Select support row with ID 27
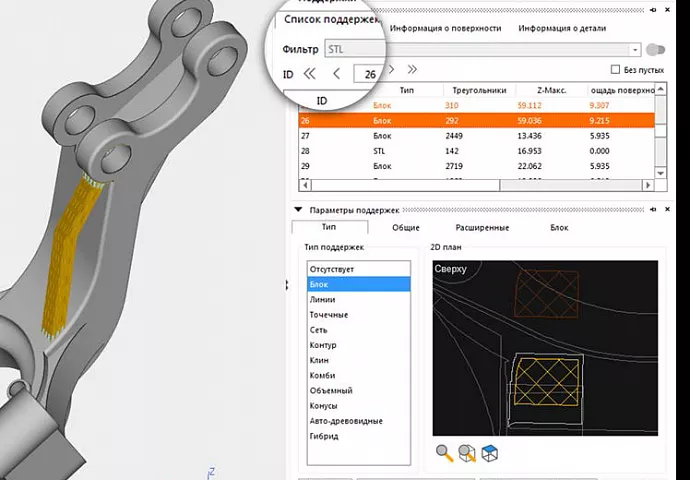This screenshot has width=690, height=480. [x=477, y=136]
